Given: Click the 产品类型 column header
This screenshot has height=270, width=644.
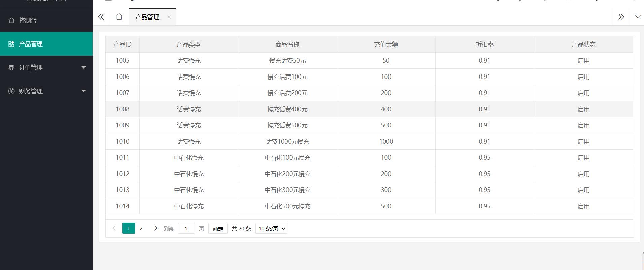Looking at the screenshot, I should [189, 44].
